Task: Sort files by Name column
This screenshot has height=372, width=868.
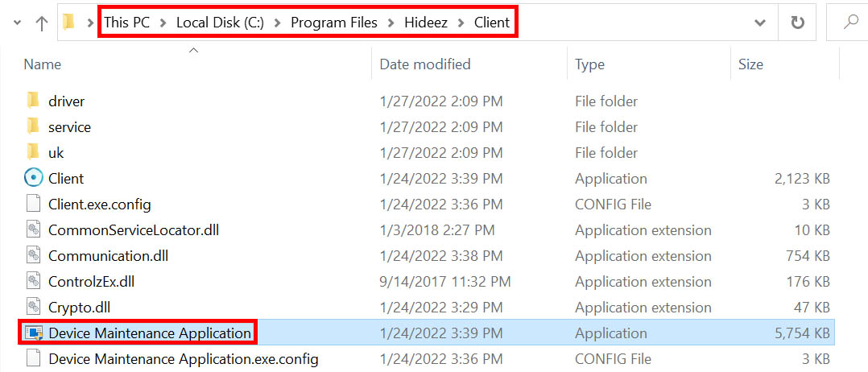Action: [43, 64]
